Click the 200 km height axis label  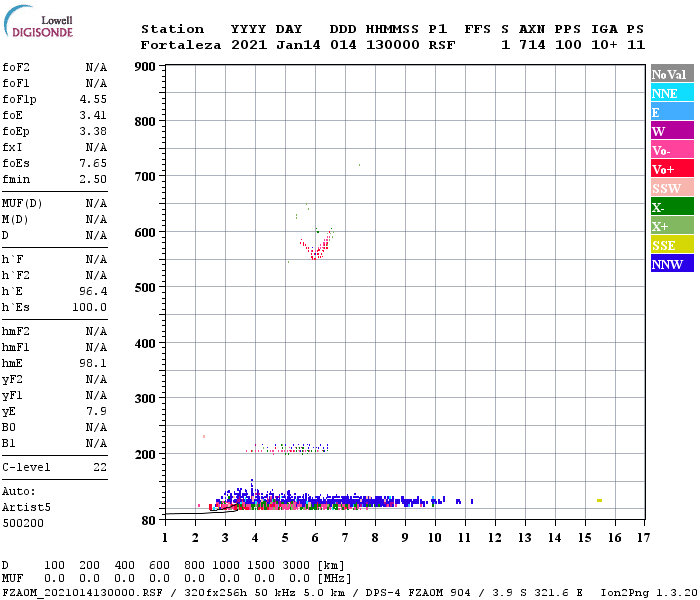click(145, 454)
